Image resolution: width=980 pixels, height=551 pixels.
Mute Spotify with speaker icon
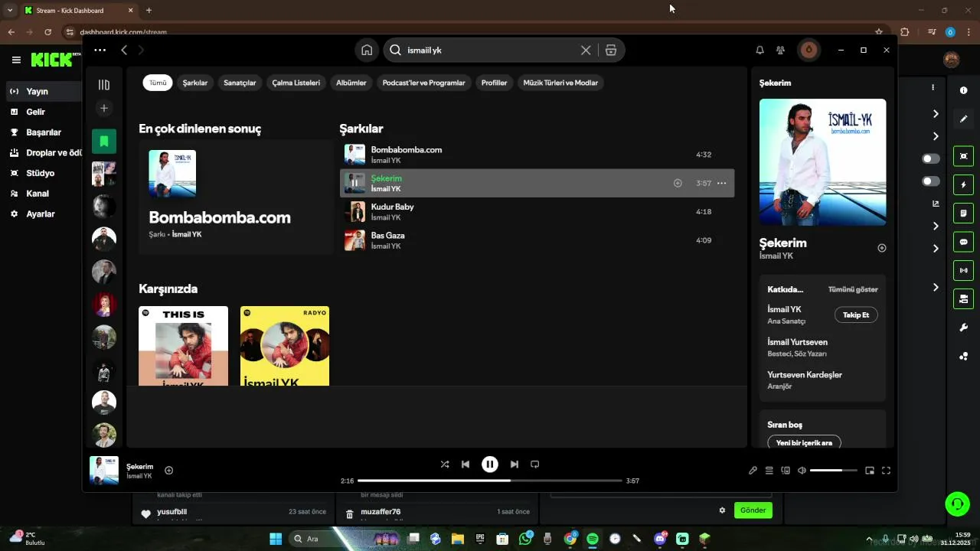point(802,471)
